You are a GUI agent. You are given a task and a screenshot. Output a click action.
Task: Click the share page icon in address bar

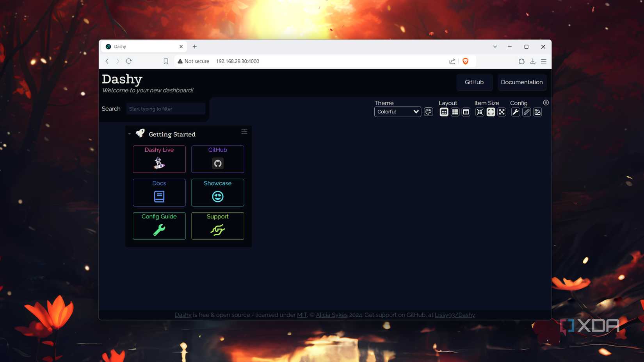click(452, 61)
